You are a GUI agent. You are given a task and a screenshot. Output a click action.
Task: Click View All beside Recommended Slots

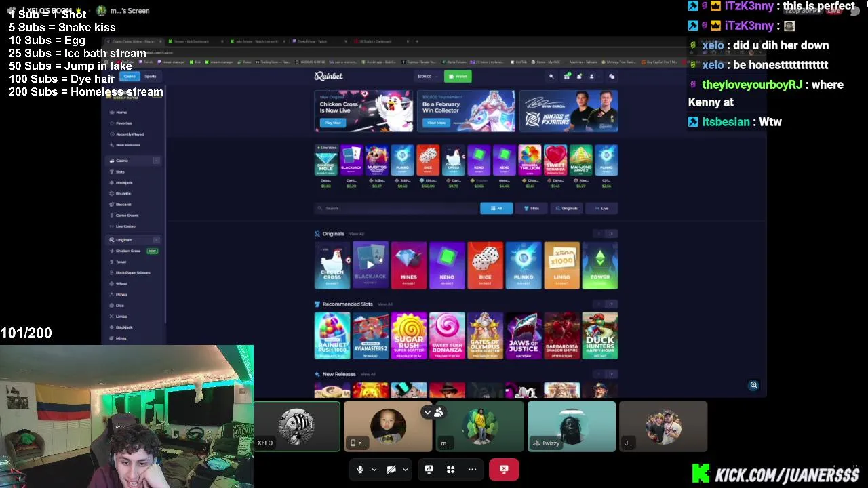385,304
